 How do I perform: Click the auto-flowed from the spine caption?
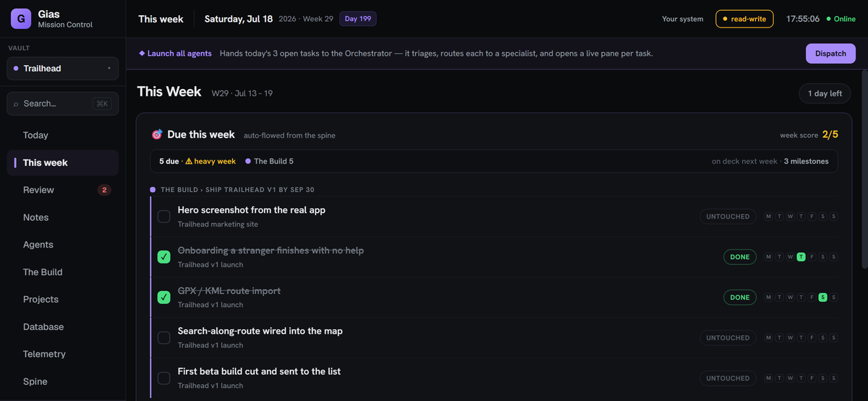289,135
